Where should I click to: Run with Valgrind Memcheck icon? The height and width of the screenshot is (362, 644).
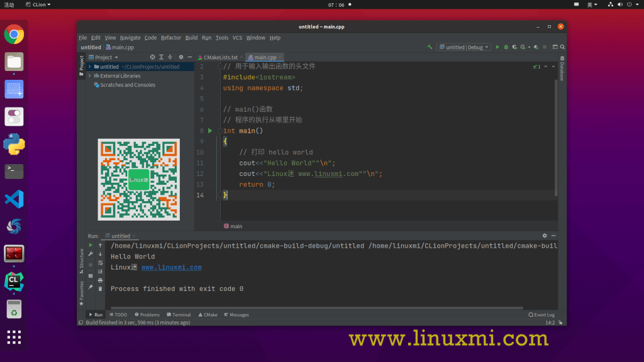click(x=536, y=47)
